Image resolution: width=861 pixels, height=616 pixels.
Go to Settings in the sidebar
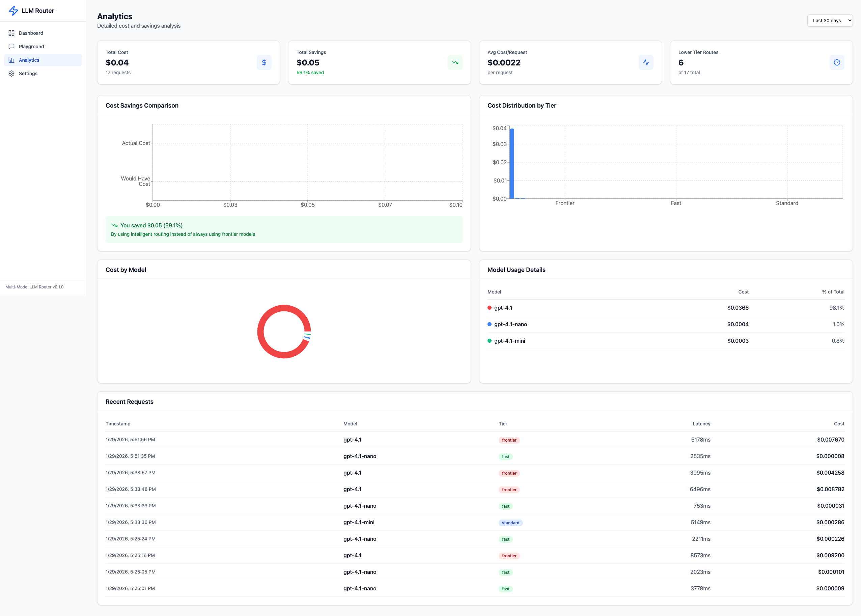click(x=43, y=74)
